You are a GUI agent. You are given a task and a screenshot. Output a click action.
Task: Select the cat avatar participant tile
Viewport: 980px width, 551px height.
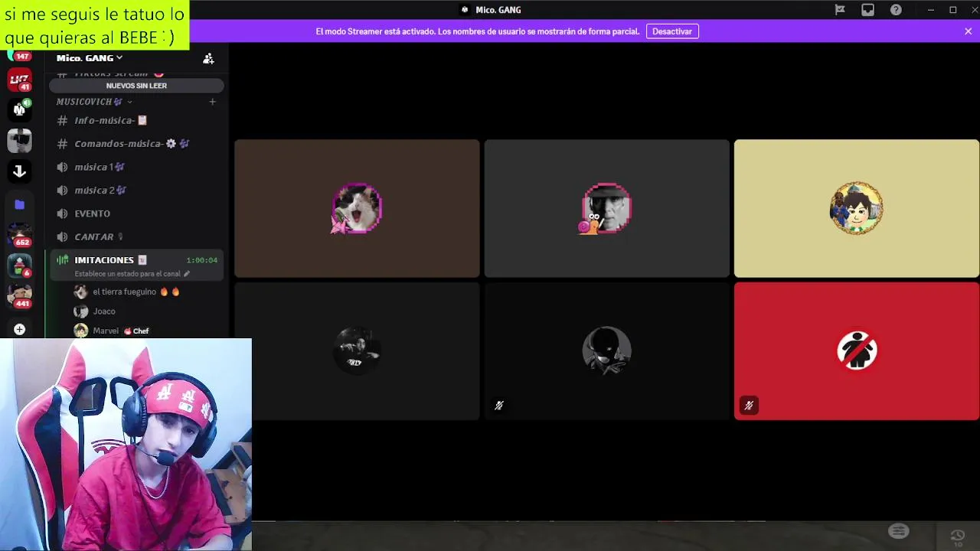click(357, 208)
